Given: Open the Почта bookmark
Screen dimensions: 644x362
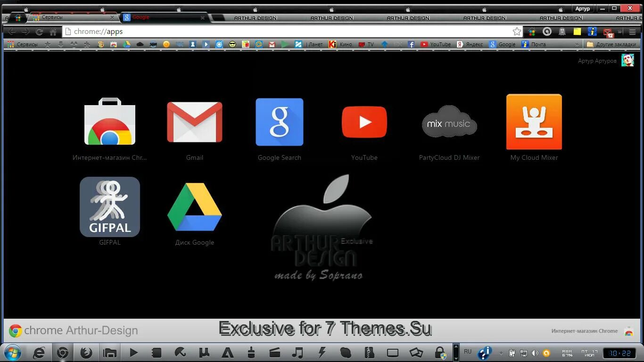Looking at the screenshot, I should point(534,44).
